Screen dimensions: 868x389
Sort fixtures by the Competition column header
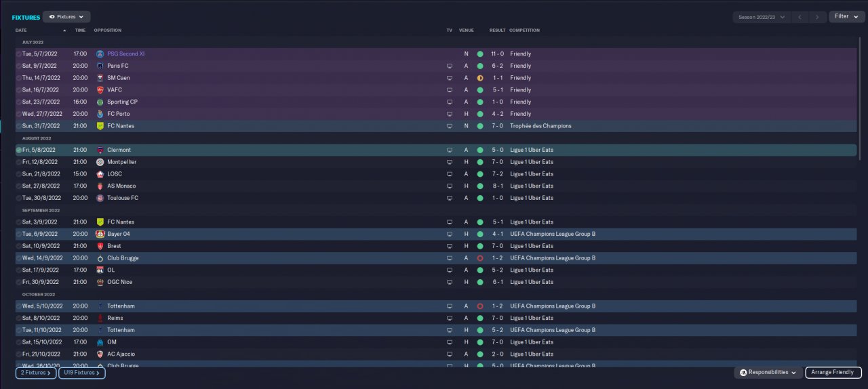524,30
